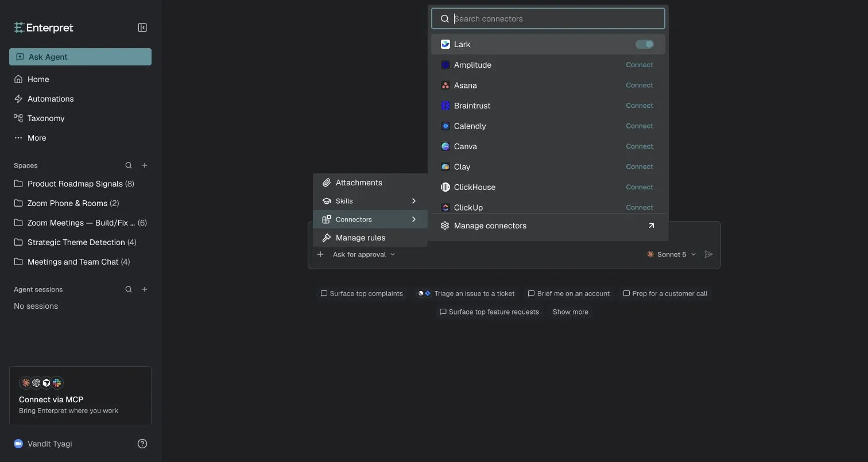868x462 pixels.
Task: Open Manage connectors external arrow icon
Action: (651, 226)
